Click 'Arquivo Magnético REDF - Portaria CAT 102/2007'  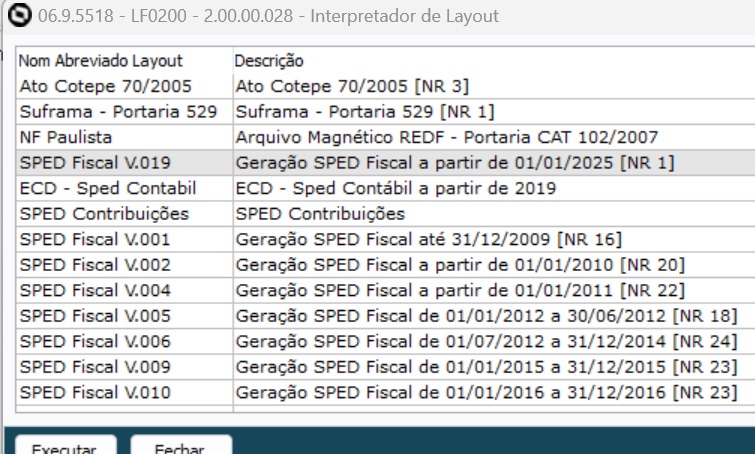pos(494,137)
